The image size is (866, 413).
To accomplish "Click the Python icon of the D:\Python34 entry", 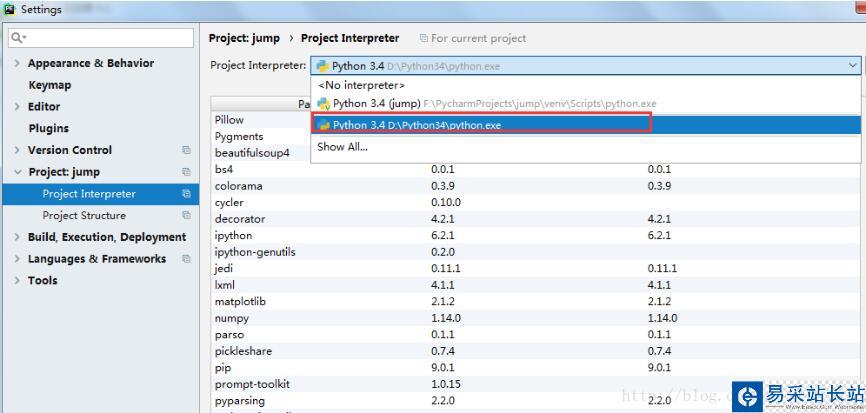I will [324, 125].
